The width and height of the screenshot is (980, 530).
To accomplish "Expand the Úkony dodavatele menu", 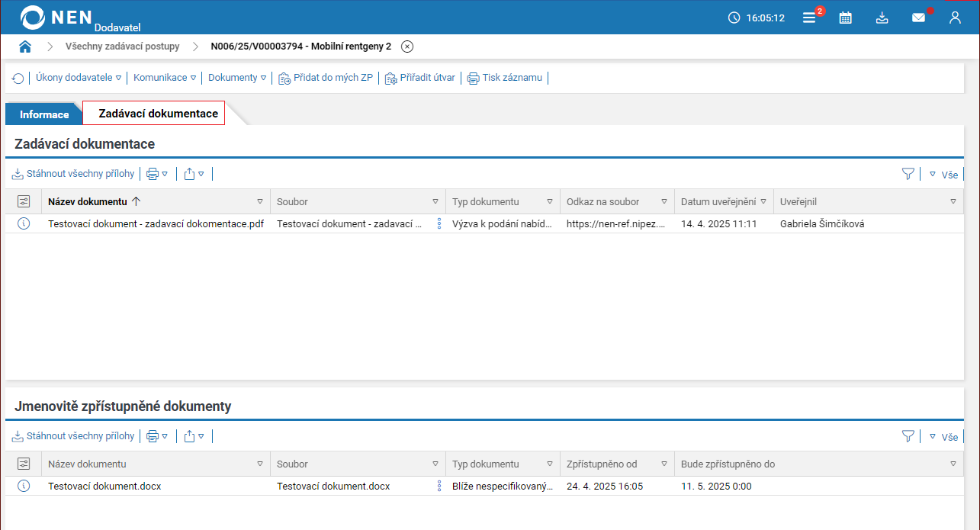I will coord(79,78).
